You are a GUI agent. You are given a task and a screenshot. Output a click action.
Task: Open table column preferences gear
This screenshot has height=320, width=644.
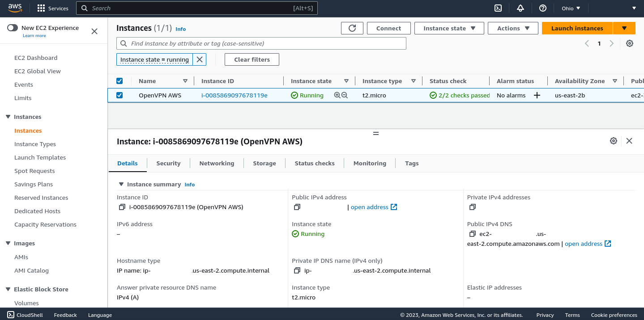point(629,43)
